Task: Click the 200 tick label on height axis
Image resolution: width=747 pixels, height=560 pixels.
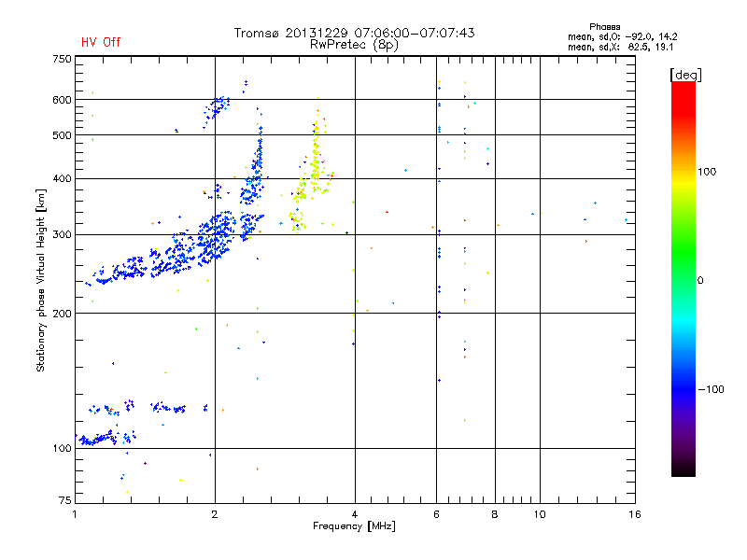Action: click(62, 314)
